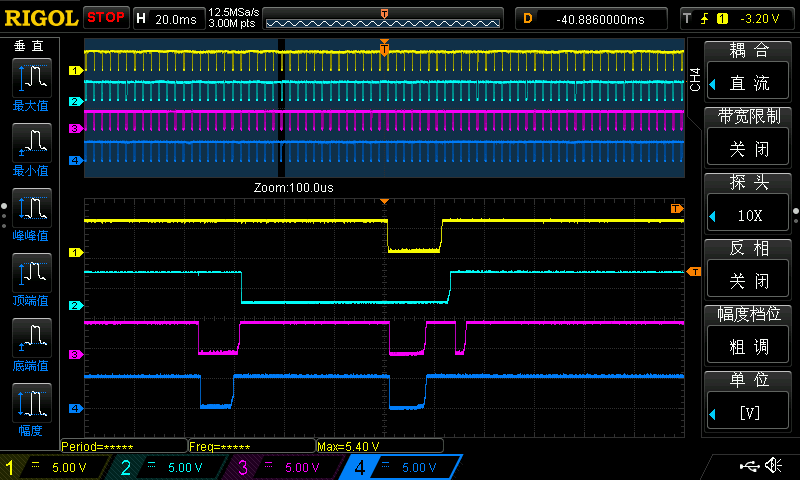Click the 12.5MSa/s sample rate readout
This screenshot has width=800, height=480.
(234, 12)
